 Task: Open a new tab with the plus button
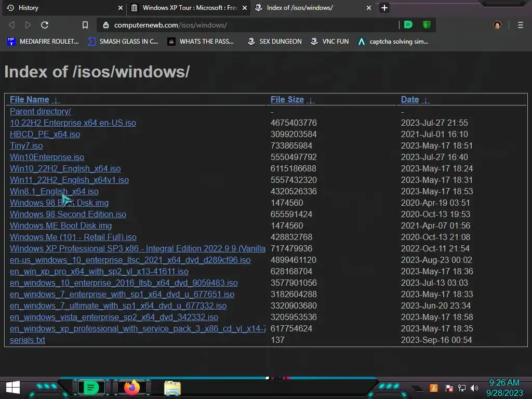(384, 8)
